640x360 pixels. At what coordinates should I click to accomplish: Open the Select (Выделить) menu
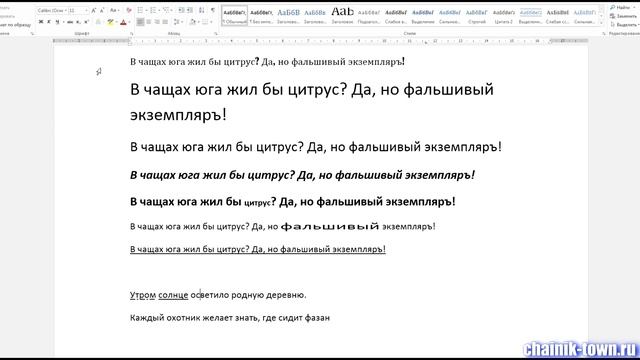[625, 25]
